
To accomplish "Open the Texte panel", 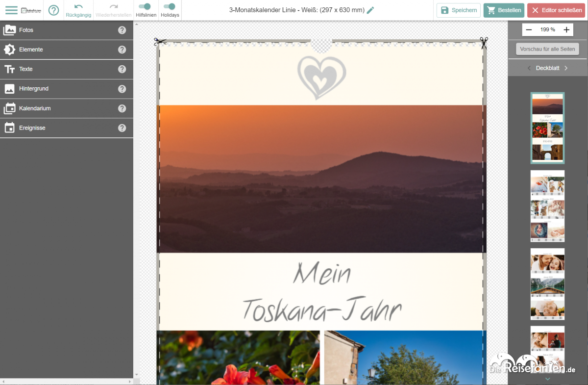I will 25,69.
